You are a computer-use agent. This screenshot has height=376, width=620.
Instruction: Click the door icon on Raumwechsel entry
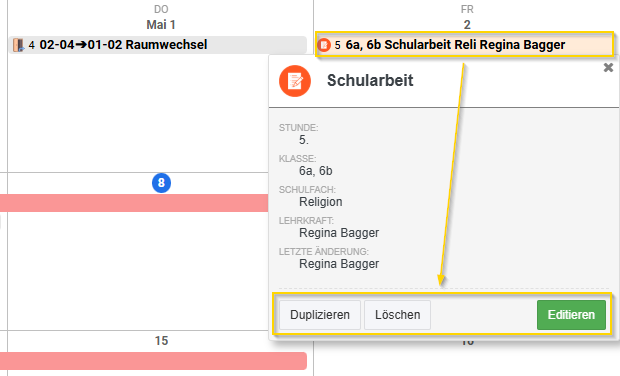[x=18, y=45]
